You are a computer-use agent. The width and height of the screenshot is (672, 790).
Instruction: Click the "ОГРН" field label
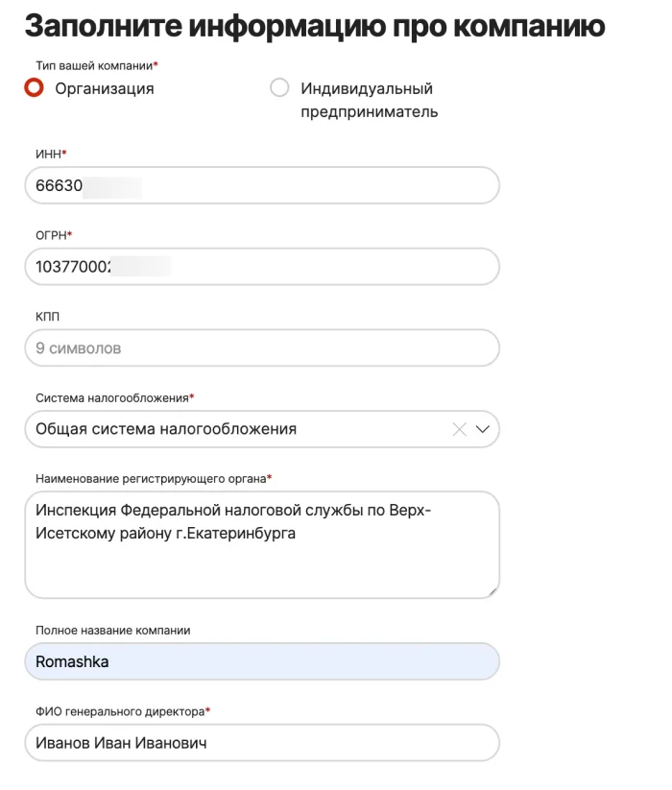click(52, 235)
